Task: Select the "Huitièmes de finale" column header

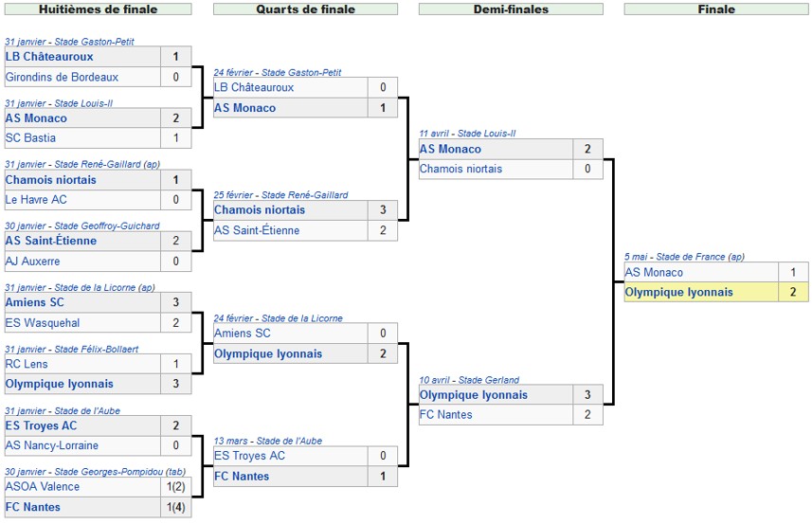Action: [98, 9]
